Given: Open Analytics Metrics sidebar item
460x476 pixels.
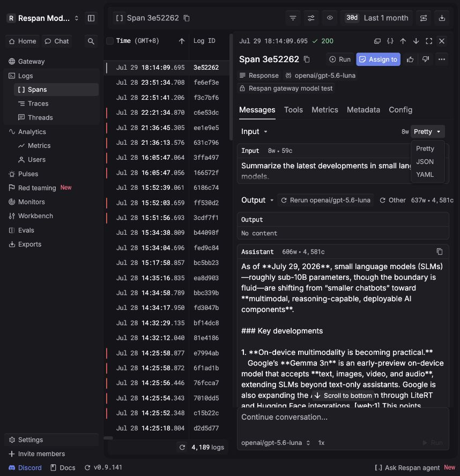Looking at the screenshot, I should point(56,146).
